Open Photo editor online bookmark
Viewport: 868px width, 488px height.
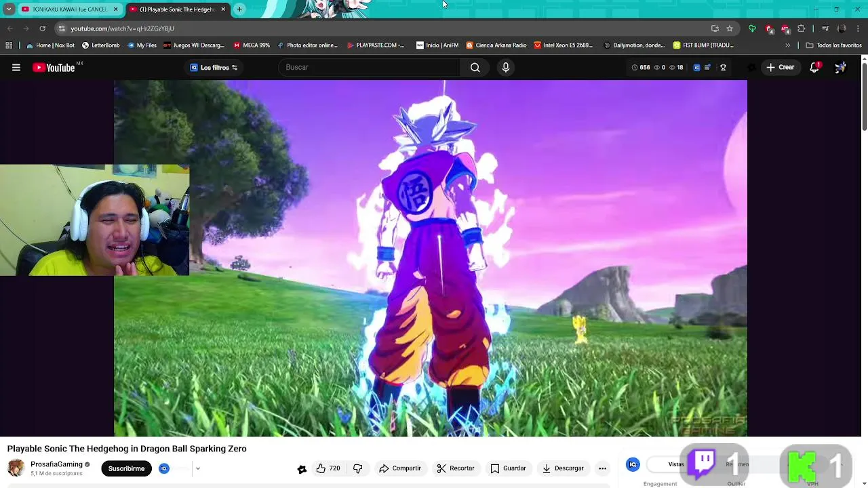pos(307,45)
